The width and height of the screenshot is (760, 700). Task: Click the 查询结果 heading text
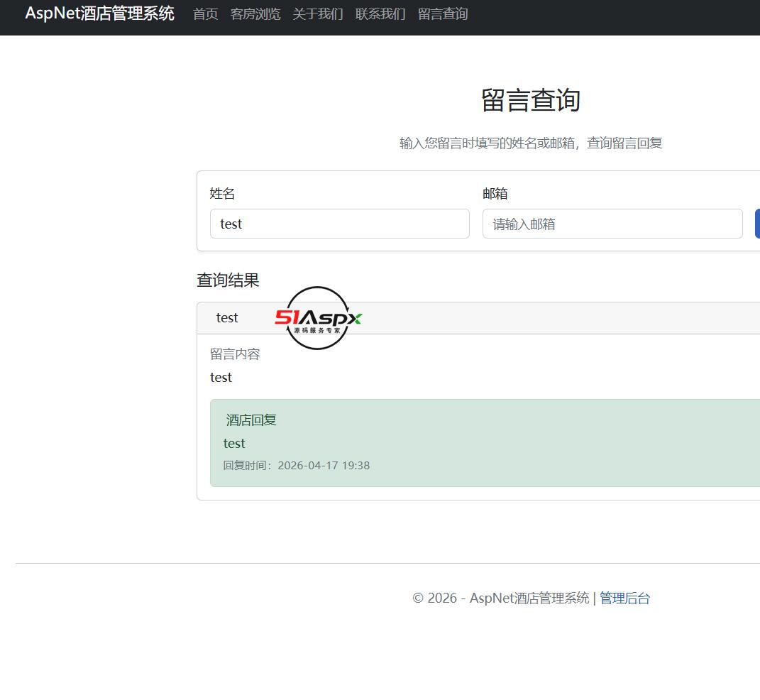pyautogui.click(x=228, y=280)
